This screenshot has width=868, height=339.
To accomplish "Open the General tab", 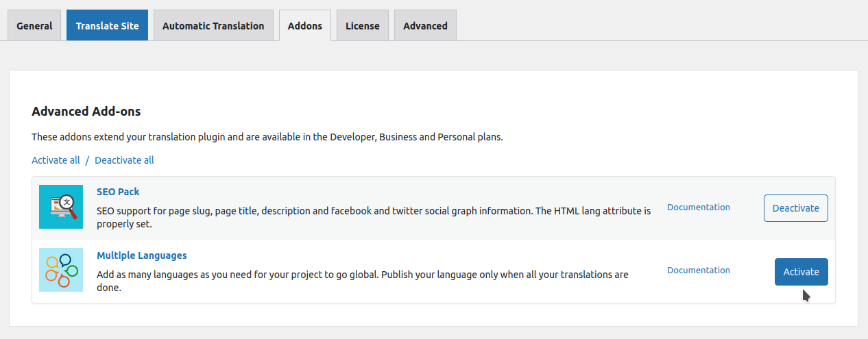I will coord(34,25).
